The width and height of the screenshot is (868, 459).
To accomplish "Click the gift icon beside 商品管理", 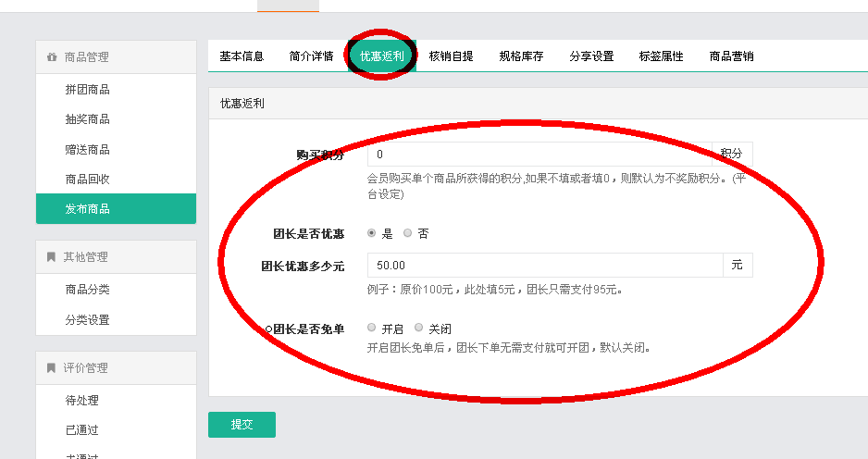I will click(x=51, y=57).
